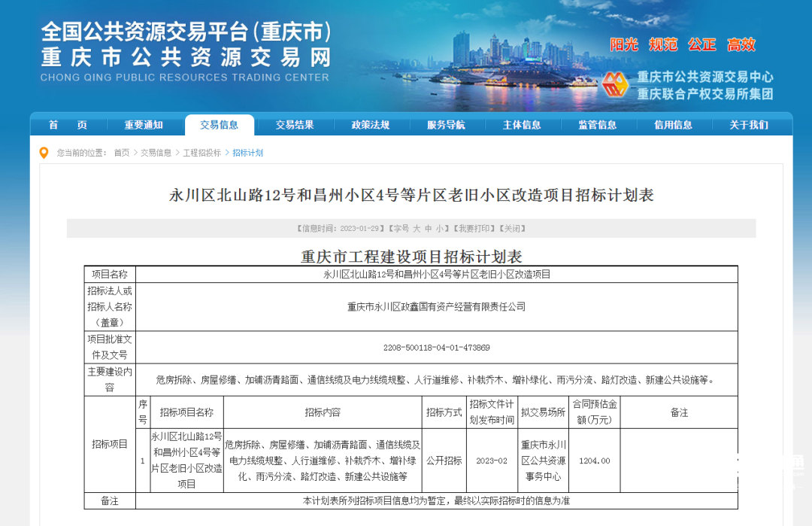Click the 公正 slogan word
Viewport: 812px width, 526px height.
click(x=702, y=45)
